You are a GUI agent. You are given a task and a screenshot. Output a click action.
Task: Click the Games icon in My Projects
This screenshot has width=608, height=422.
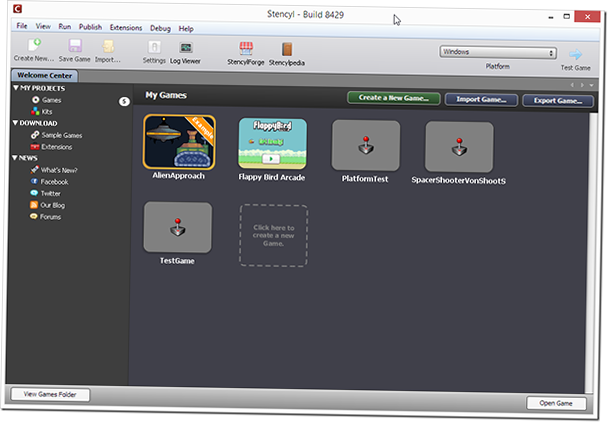[36, 100]
